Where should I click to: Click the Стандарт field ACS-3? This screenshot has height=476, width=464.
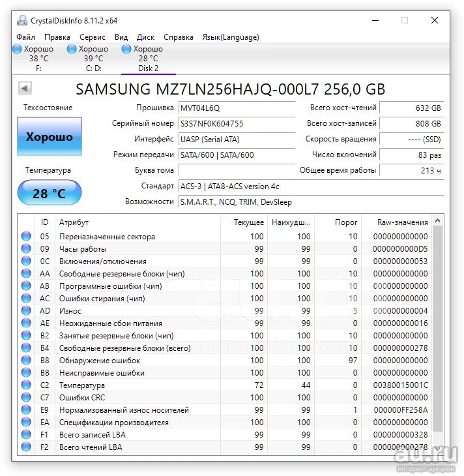point(311,186)
